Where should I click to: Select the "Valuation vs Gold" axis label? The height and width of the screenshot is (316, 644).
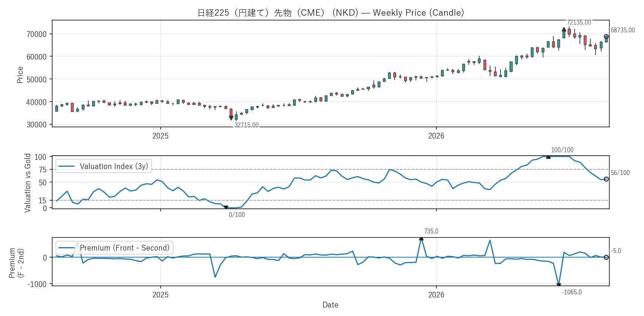pyautogui.click(x=28, y=183)
